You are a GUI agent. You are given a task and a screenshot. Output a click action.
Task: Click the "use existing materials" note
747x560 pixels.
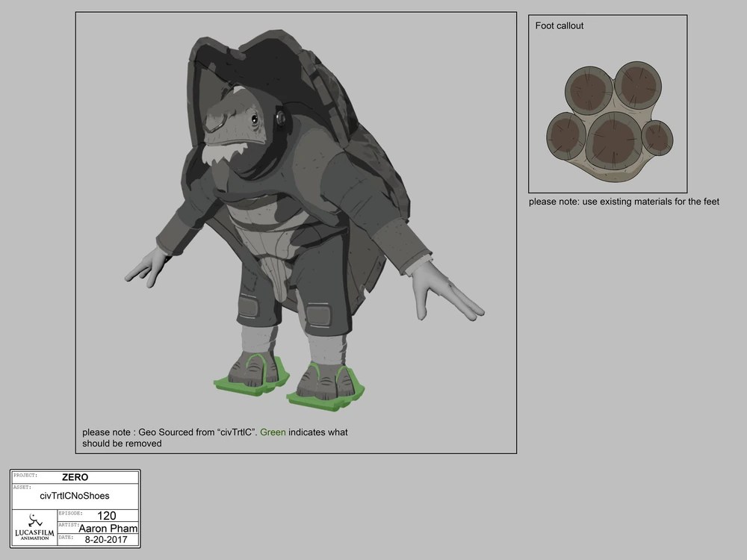(624, 202)
